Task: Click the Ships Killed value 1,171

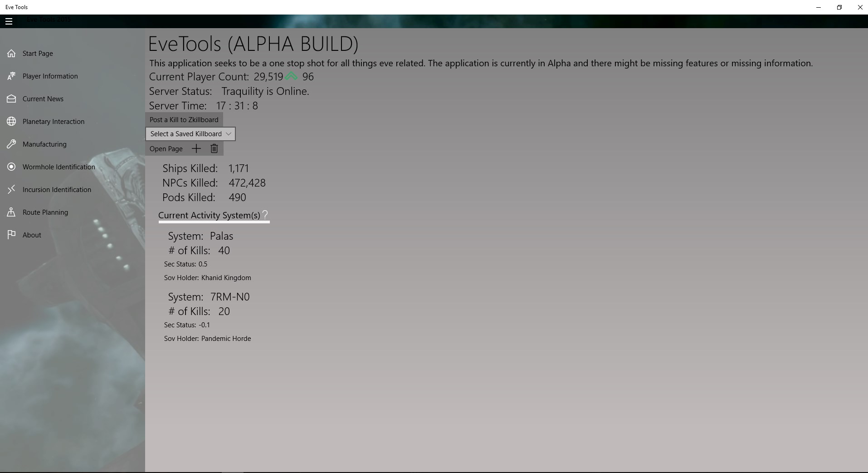Action: click(x=239, y=168)
